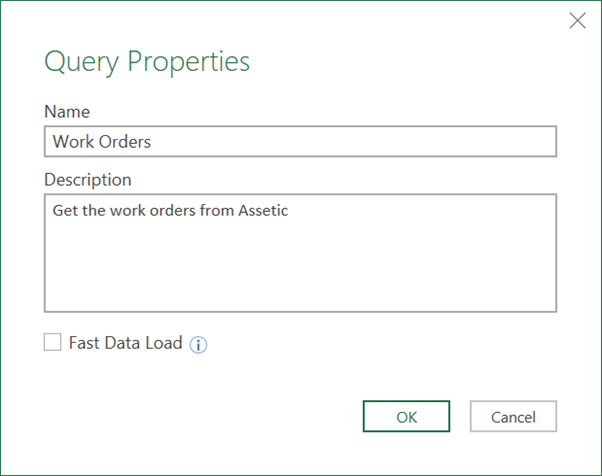Click the word Assetic in the description
The image size is (602, 476).
263,210
